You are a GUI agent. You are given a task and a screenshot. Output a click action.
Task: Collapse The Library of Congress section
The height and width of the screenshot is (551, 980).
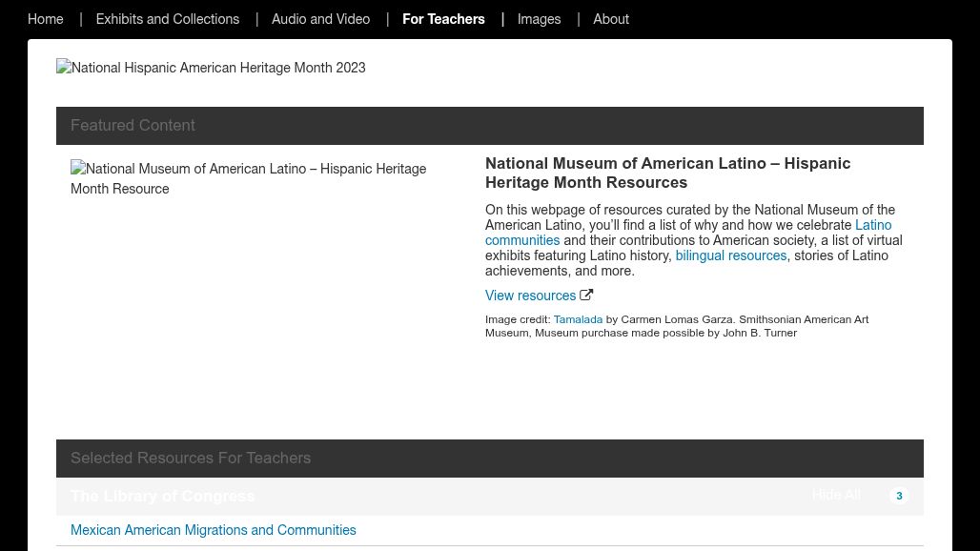tap(163, 496)
